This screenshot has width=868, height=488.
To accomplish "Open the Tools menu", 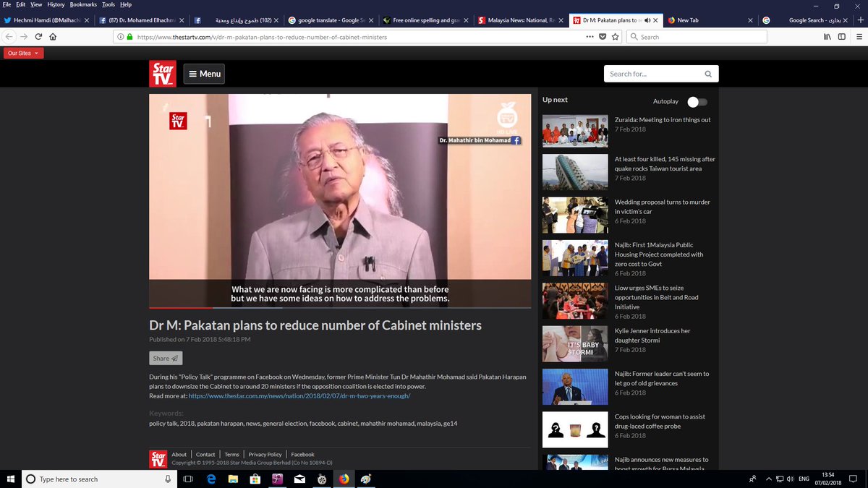I will pyautogui.click(x=109, y=4).
